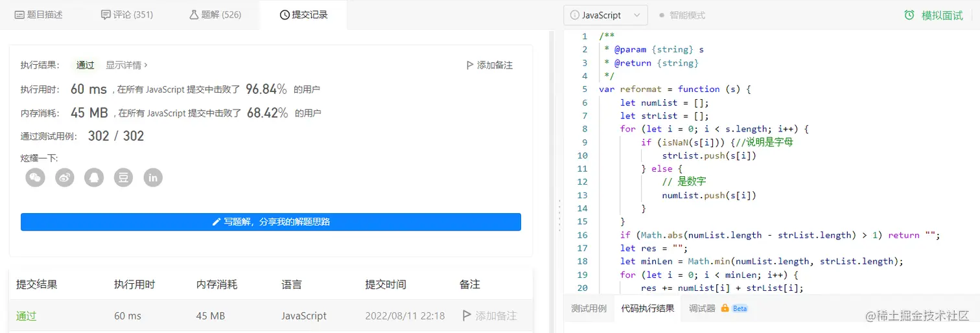This screenshot has height=333, width=980.
Task: Click the 备注 column header
Action: point(470,284)
